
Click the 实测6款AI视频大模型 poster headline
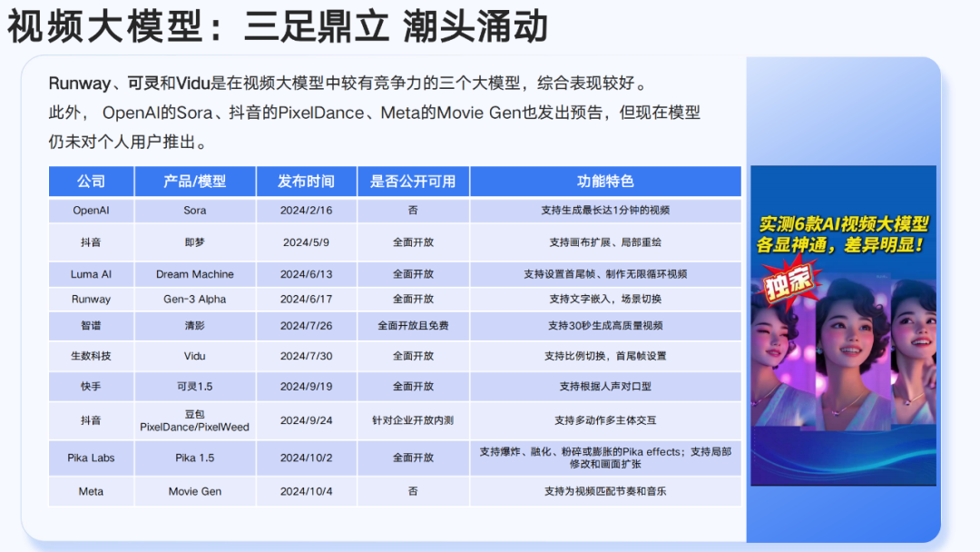coord(844,224)
